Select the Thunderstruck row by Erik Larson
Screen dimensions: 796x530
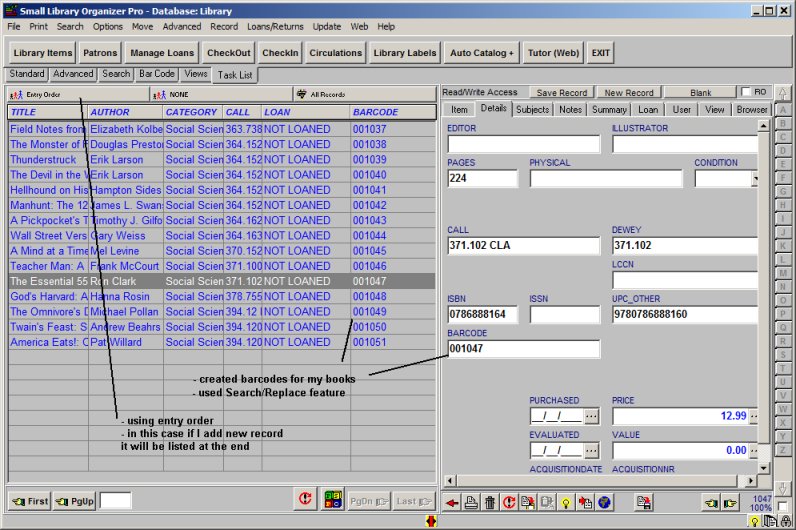(x=222, y=159)
